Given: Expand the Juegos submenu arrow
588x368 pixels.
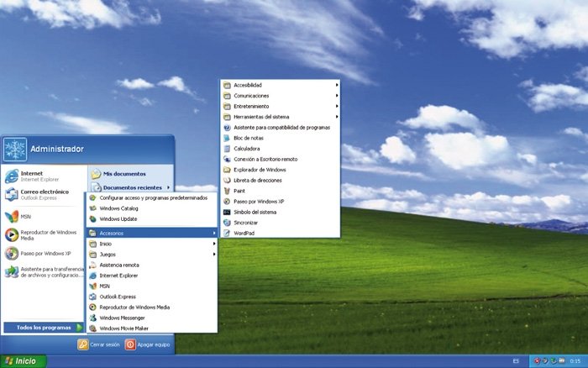Looking at the screenshot, I should [x=214, y=254].
